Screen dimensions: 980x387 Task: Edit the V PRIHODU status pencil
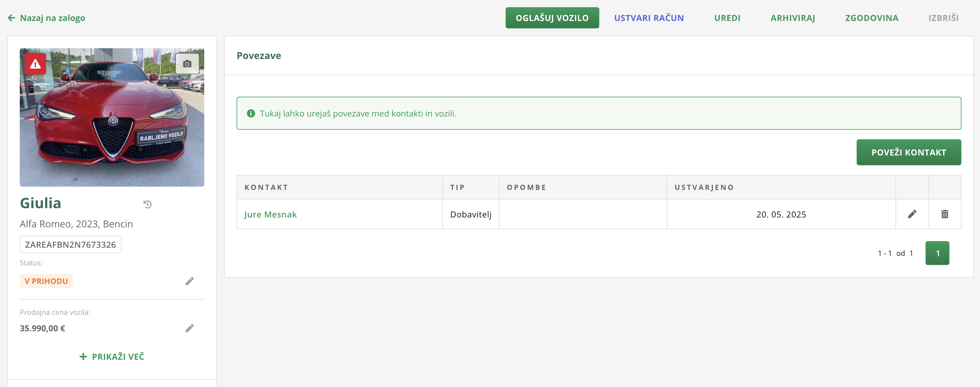point(190,281)
